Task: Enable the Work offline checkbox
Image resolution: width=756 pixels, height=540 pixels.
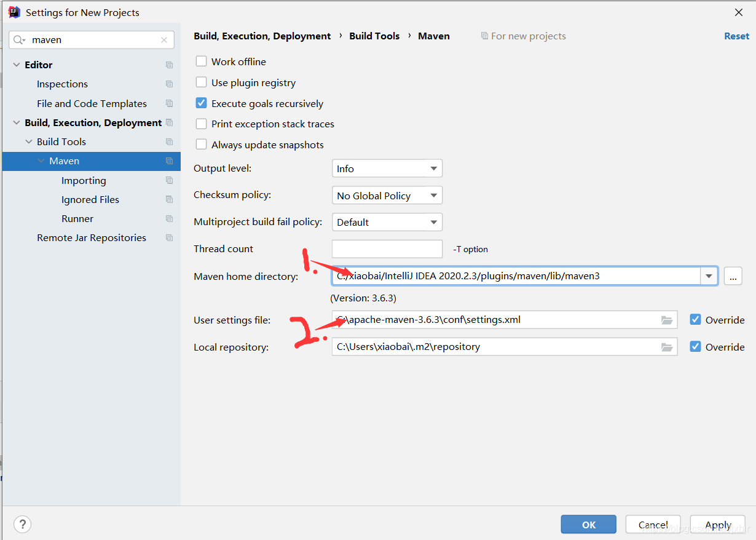Action: click(201, 62)
